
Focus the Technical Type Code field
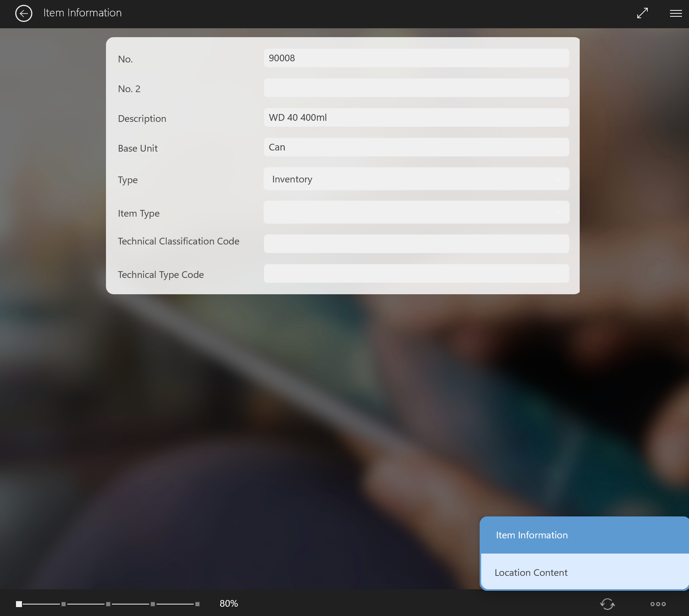416,273
